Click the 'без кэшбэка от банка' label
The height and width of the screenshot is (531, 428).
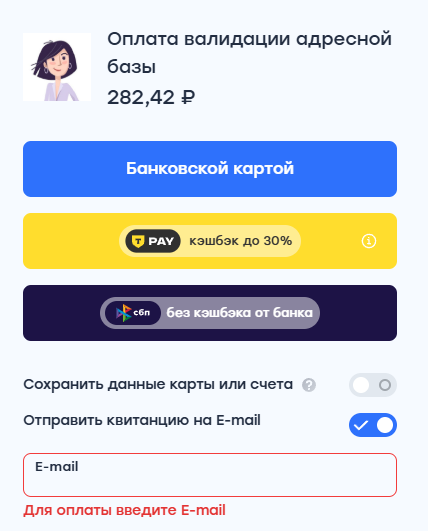(x=239, y=313)
